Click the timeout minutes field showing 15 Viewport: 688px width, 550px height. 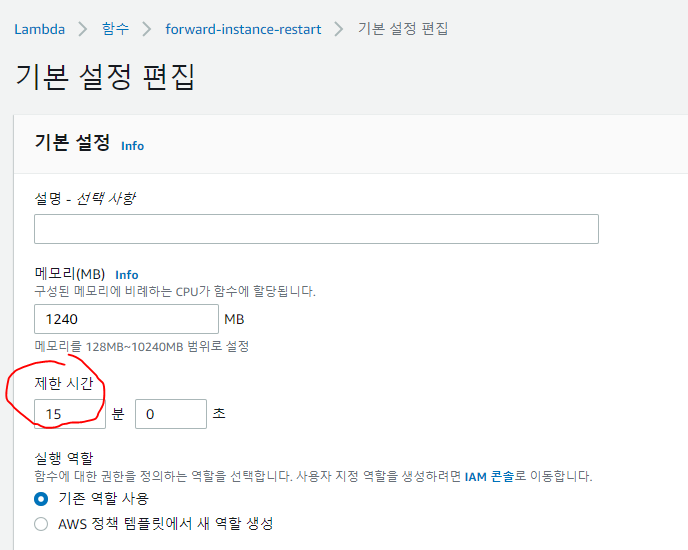point(69,414)
